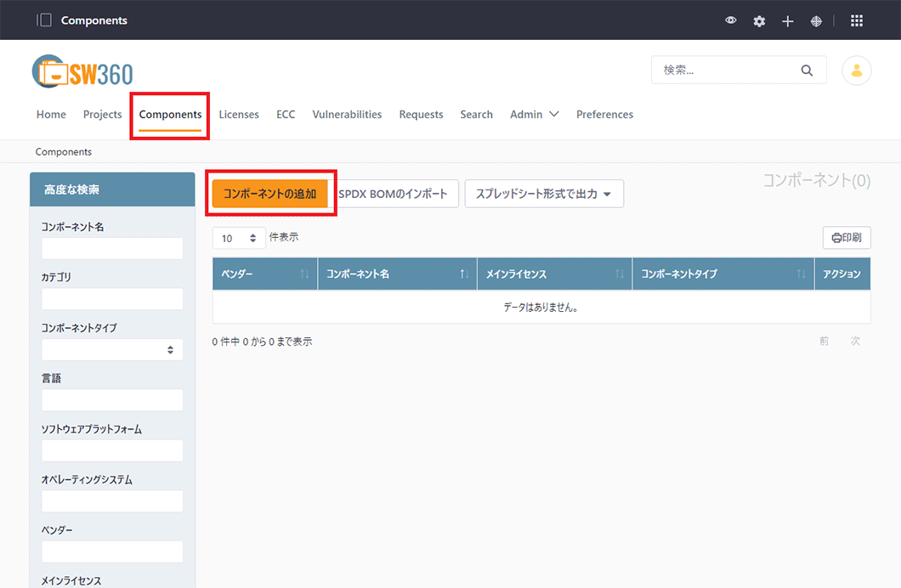Open the コンポーネントタイプ select box
Screen dimensions: 901x588
point(112,349)
